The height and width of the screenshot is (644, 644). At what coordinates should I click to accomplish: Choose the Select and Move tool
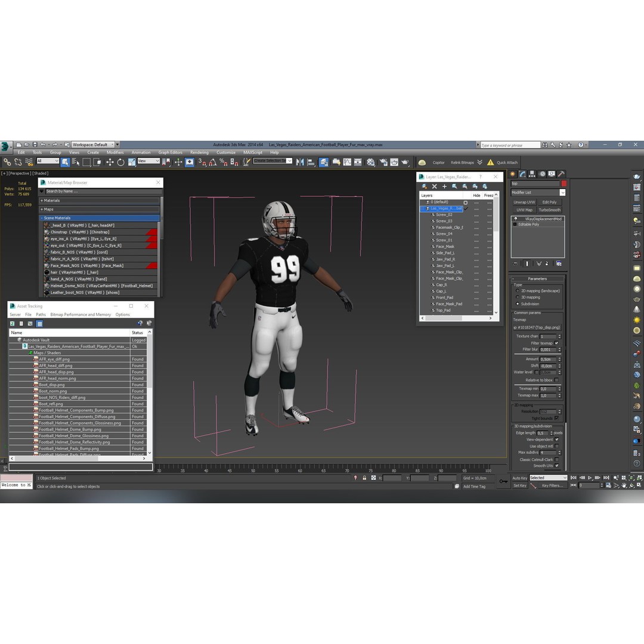tap(110, 162)
